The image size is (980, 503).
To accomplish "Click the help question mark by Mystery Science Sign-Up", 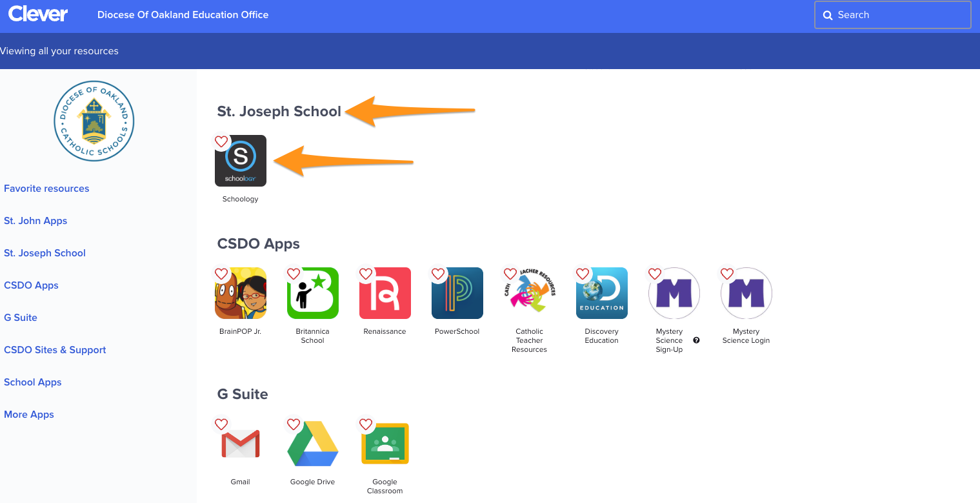I will 696,340.
